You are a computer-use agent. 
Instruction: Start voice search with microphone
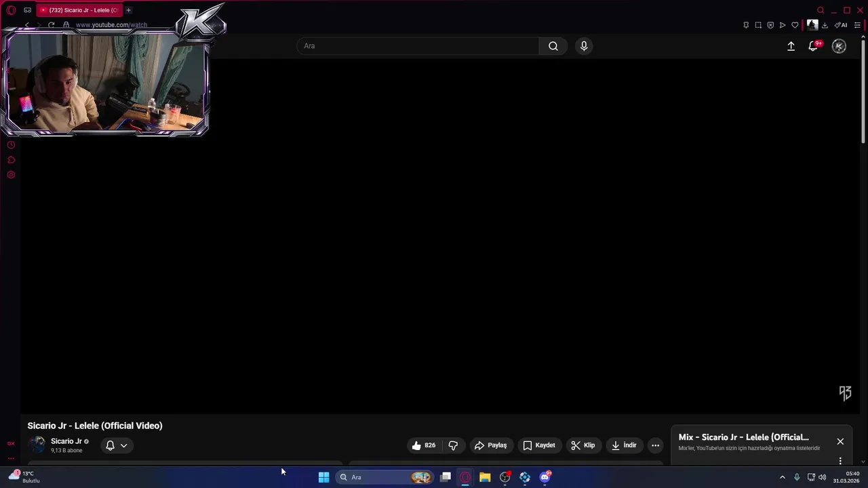pyautogui.click(x=584, y=46)
